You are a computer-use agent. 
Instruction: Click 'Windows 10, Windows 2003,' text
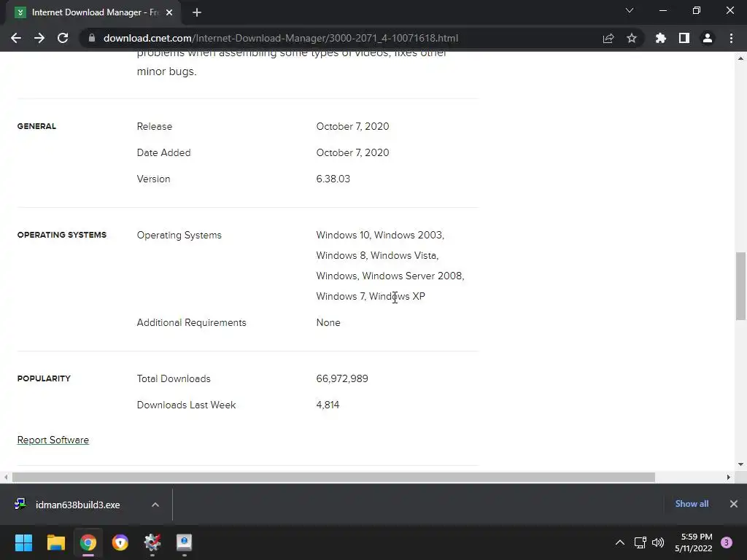(380, 236)
